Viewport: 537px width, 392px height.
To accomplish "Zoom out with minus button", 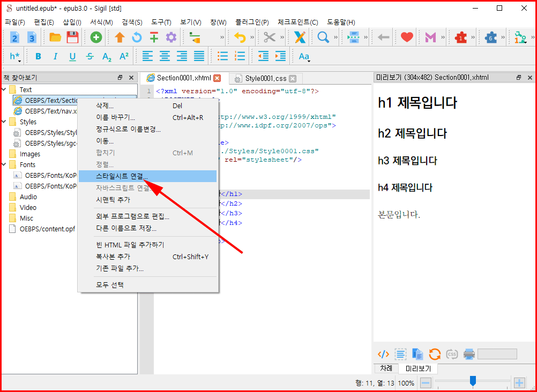I will tap(426, 383).
